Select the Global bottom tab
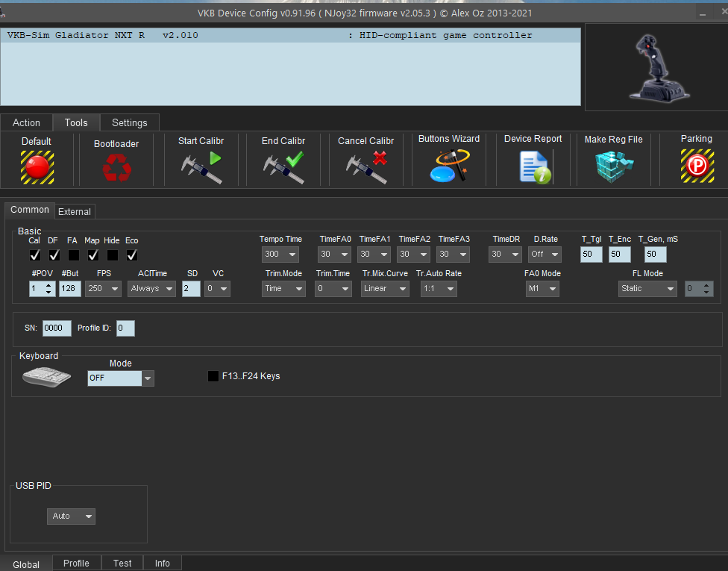This screenshot has width=728, height=571. pos(26,564)
